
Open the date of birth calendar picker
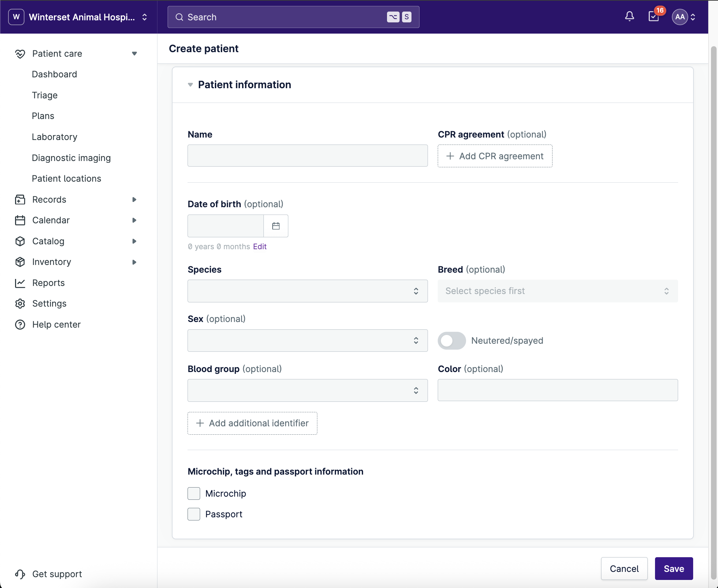click(276, 226)
